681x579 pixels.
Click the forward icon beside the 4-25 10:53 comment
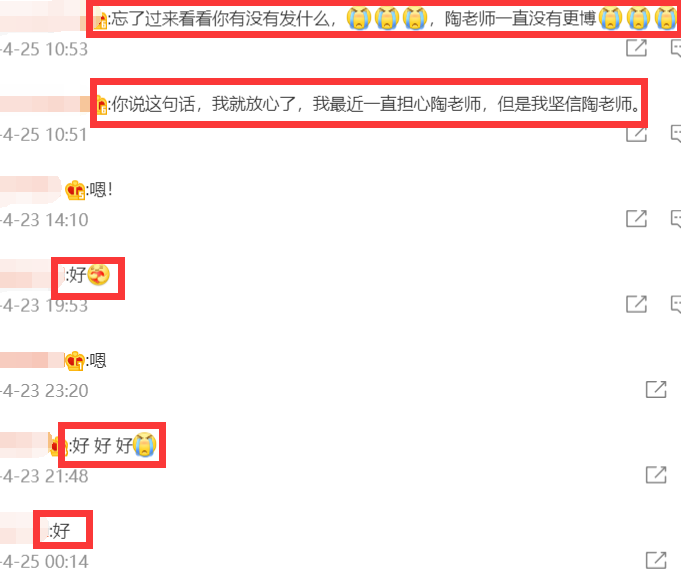coord(636,48)
